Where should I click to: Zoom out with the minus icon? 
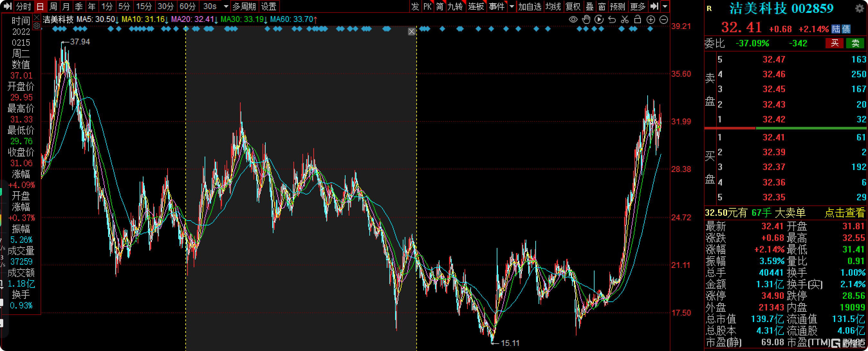pos(663,20)
